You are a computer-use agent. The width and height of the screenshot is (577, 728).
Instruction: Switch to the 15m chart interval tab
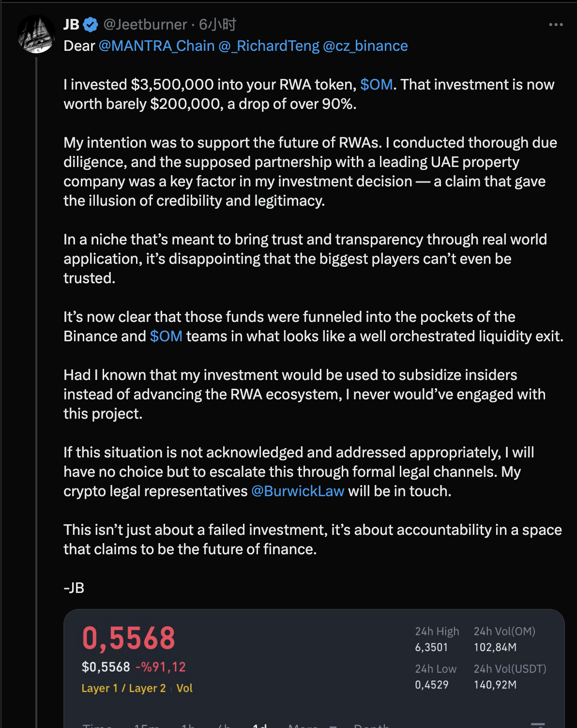tap(147, 726)
